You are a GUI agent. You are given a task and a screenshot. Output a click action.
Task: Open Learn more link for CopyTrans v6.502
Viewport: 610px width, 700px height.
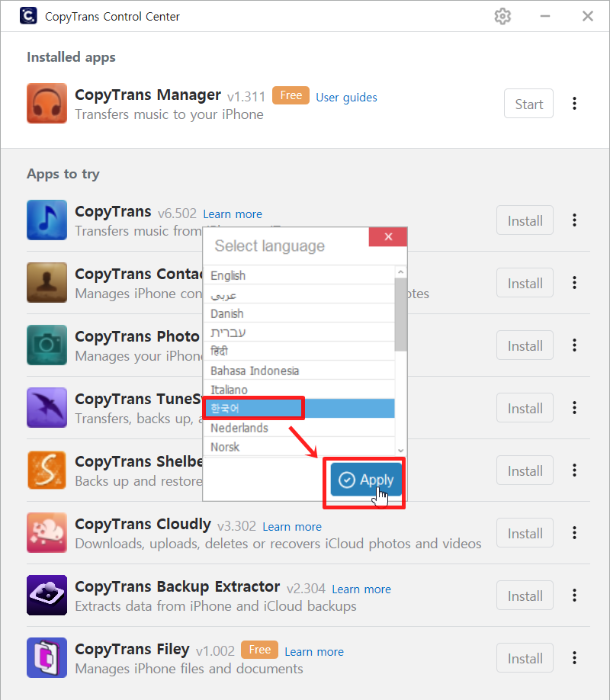tap(233, 214)
